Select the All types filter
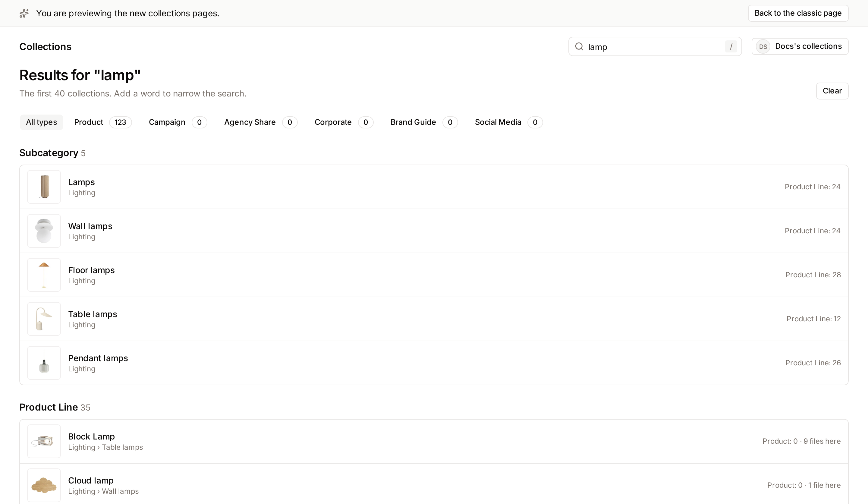 coord(41,122)
